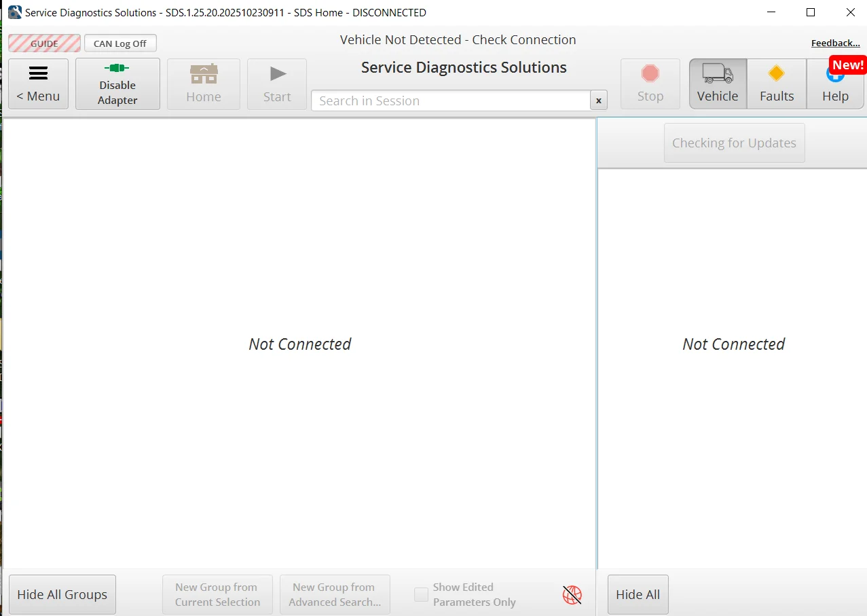Toggle CAN Log Off
Screen dimensions: 867x616
[119, 43]
